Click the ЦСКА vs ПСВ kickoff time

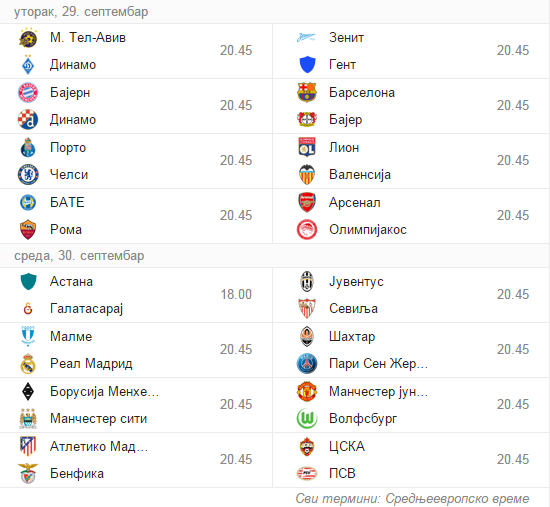(513, 460)
